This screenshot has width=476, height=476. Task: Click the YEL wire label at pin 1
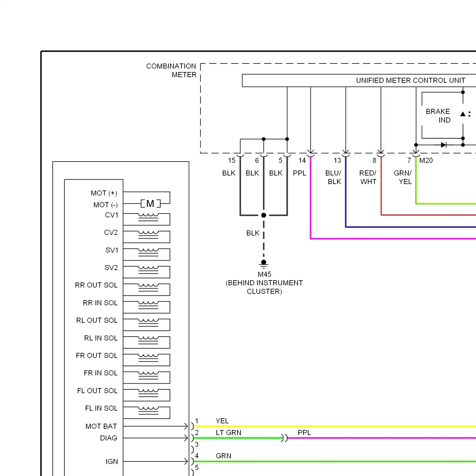(x=222, y=421)
